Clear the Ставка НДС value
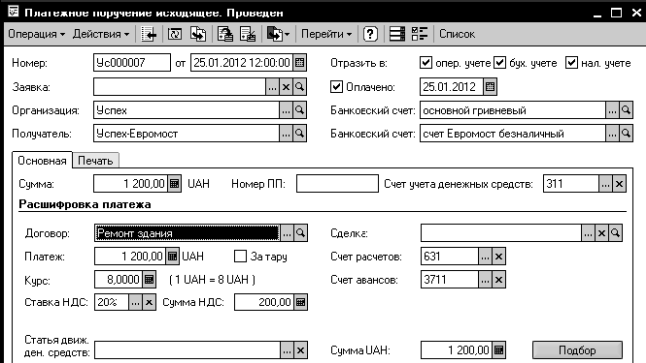 [x=149, y=302]
